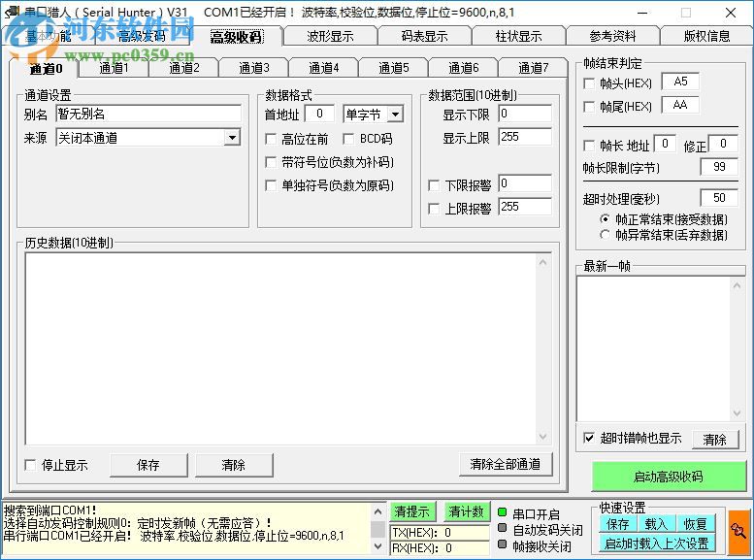This screenshot has width=754, height=560.
Task: Click the 帧尾 HEX value field AA
Action: [680, 105]
